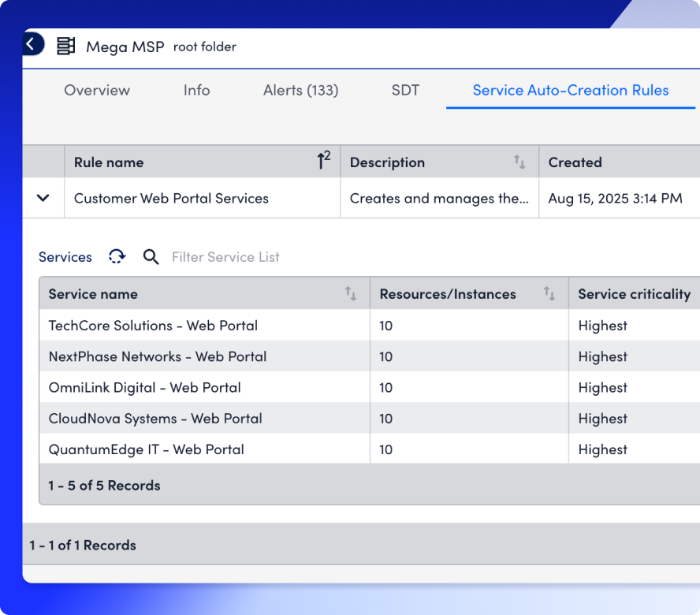Sort services by Service name
This screenshot has width=700, height=615.
point(351,294)
